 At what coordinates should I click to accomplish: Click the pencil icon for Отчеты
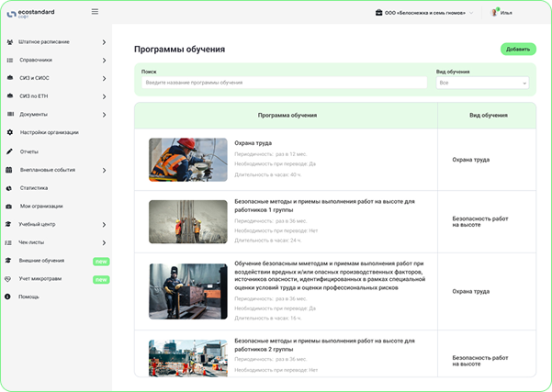point(9,151)
